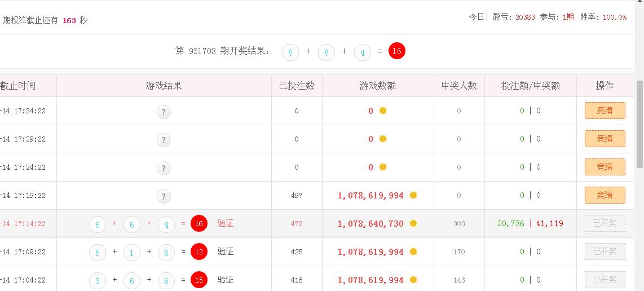This screenshot has height=291, width=644.
Task: Click question mark icon in 17:29:22 row
Action: coord(164,140)
